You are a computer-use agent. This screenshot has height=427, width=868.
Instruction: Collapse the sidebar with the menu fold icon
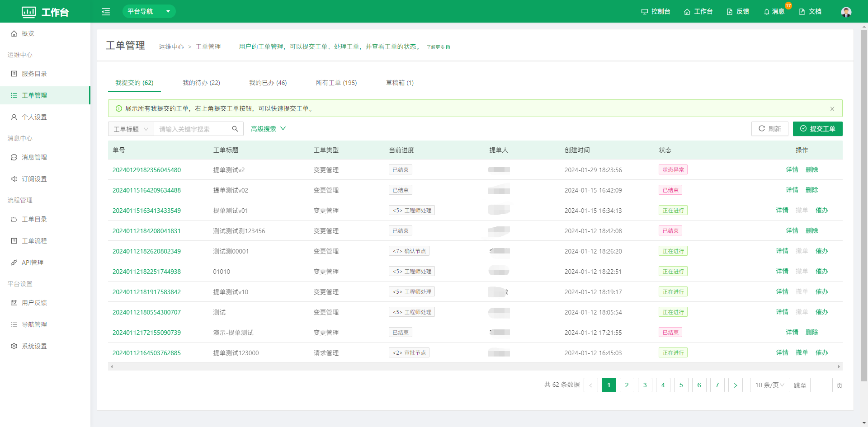(x=106, y=12)
